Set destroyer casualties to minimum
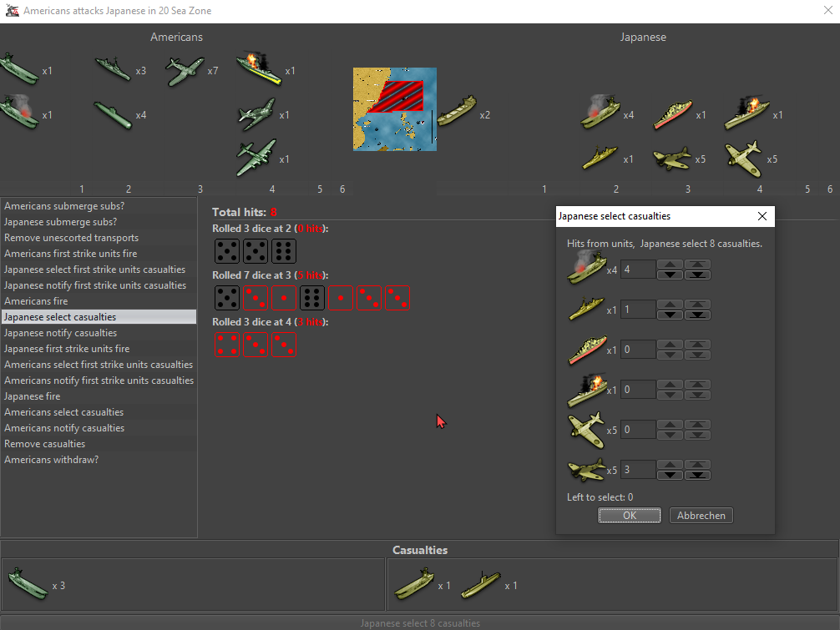Viewport: 840px width, 630px height. pyautogui.click(x=697, y=315)
